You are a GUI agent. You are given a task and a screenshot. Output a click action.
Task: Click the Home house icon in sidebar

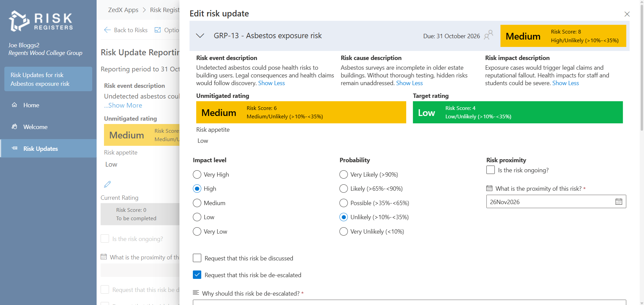(x=14, y=105)
